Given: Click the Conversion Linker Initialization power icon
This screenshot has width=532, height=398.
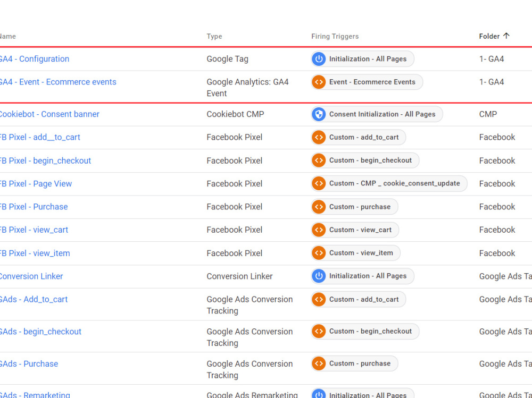Looking at the screenshot, I should [319, 276].
